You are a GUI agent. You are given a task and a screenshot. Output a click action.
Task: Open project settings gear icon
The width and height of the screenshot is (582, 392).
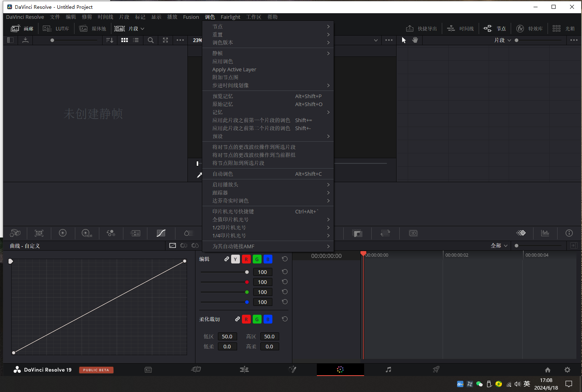pyautogui.click(x=567, y=370)
